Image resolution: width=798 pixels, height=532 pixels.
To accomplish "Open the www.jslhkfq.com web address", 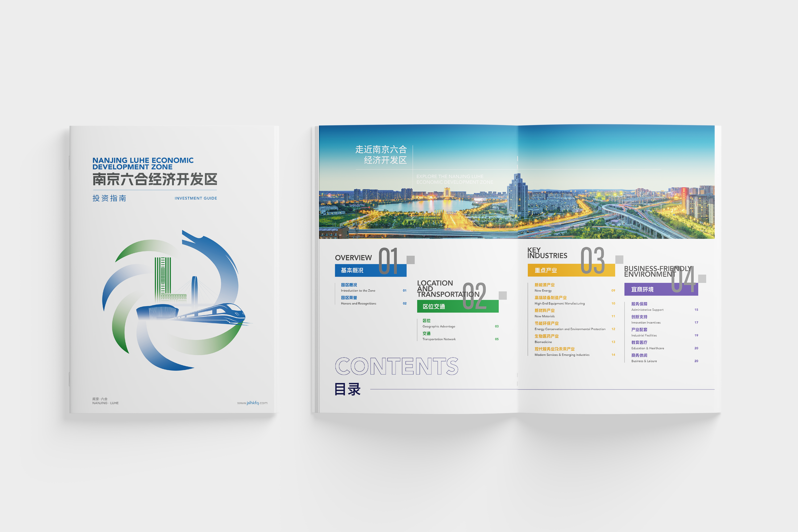I will [x=252, y=403].
